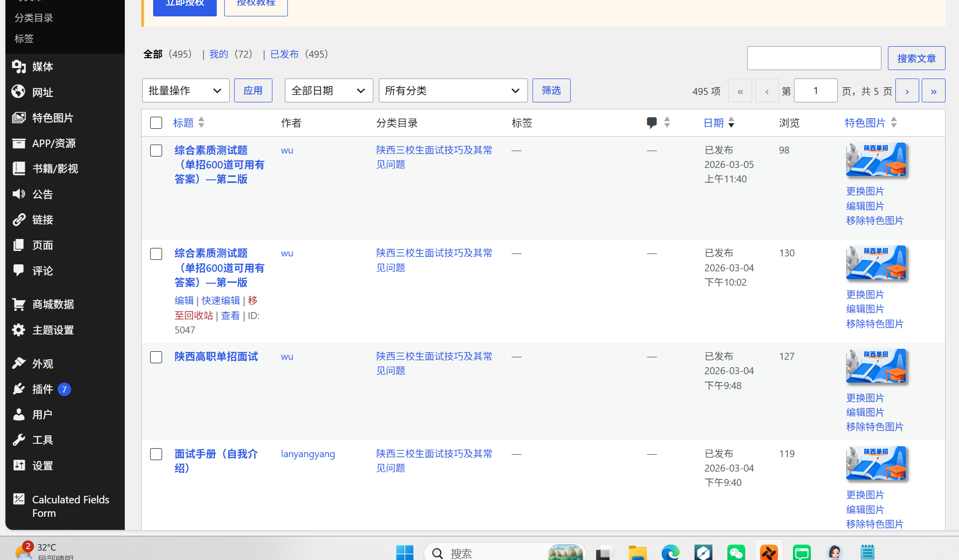Click the weather widget icon in taskbar
The height and width of the screenshot is (560, 959).
click(x=23, y=552)
